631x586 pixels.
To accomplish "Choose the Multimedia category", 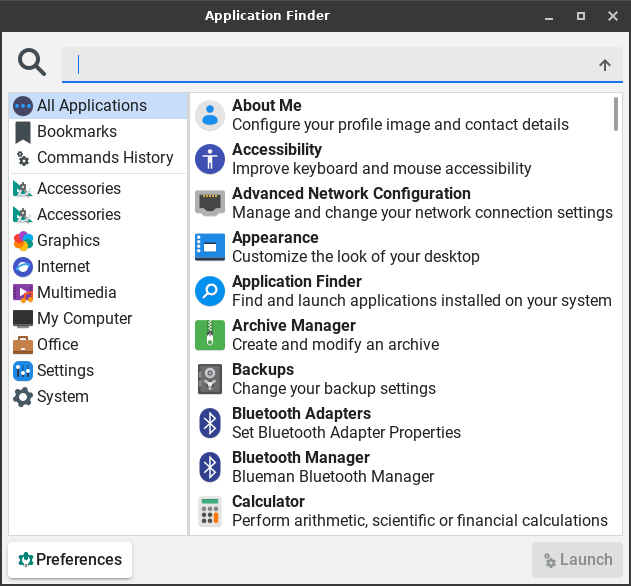I will pyautogui.click(x=76, y=293).
